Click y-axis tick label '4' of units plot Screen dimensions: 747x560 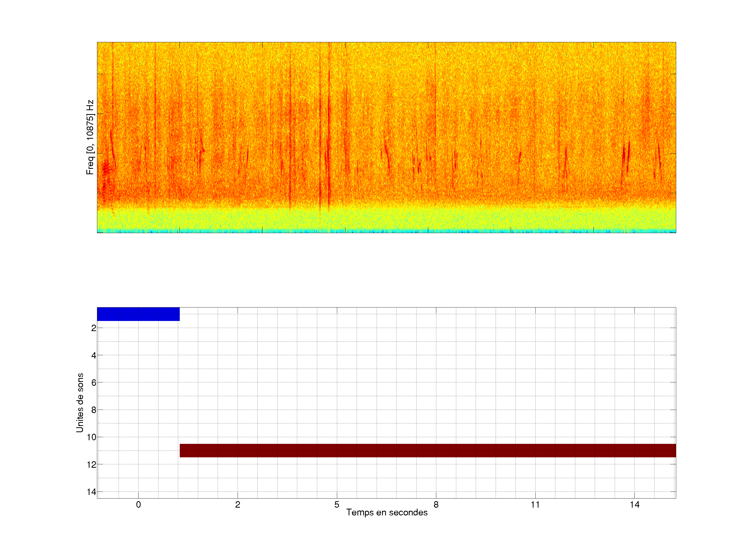click(94, 355)
